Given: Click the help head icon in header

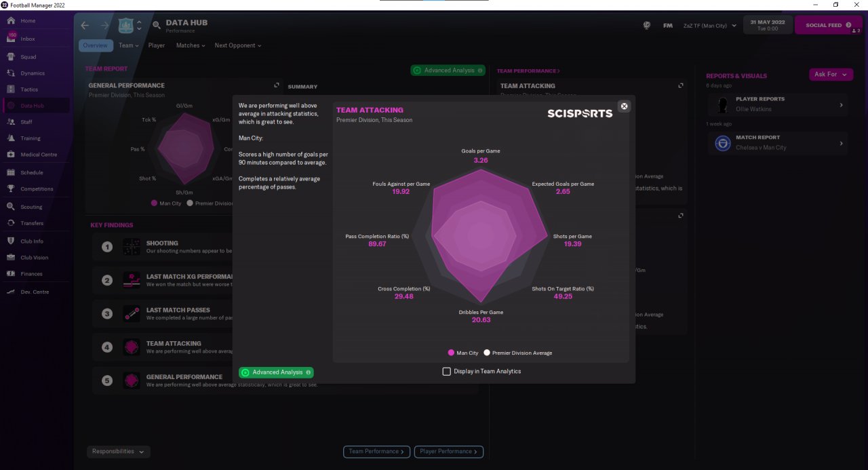Looking at the screenshot, I should click(x=647, y=26).
